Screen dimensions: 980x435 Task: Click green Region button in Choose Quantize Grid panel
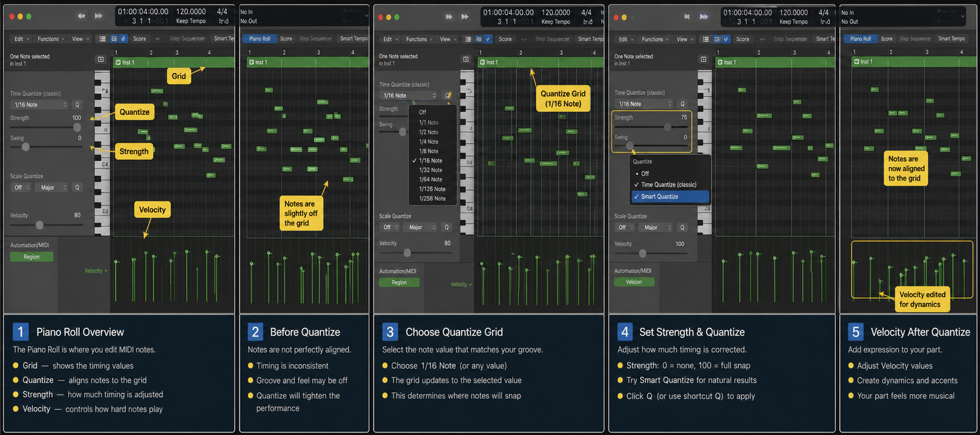point(399,283)
